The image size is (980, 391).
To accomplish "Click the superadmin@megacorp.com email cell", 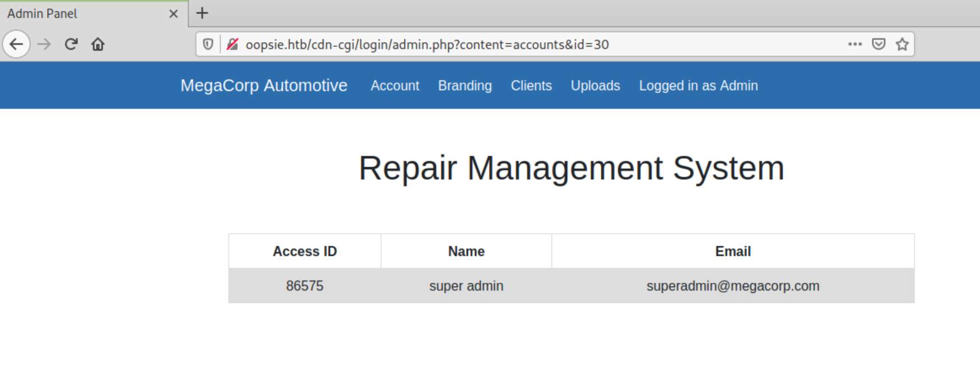I will 733,286.
